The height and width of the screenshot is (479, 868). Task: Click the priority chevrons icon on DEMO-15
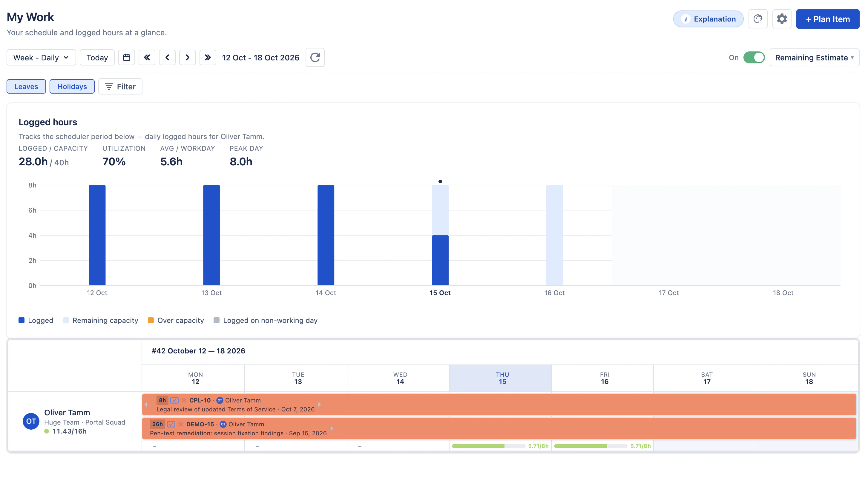click(x=181, y=424)
